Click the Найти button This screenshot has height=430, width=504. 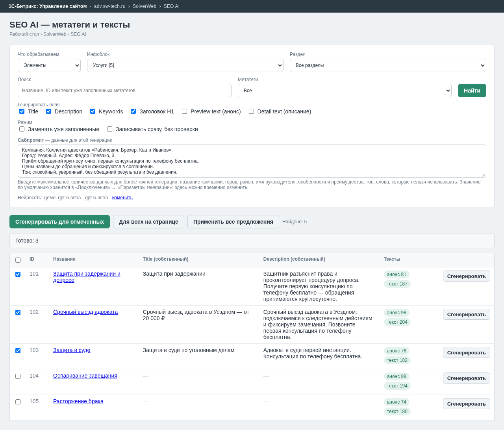pos(472,91)
